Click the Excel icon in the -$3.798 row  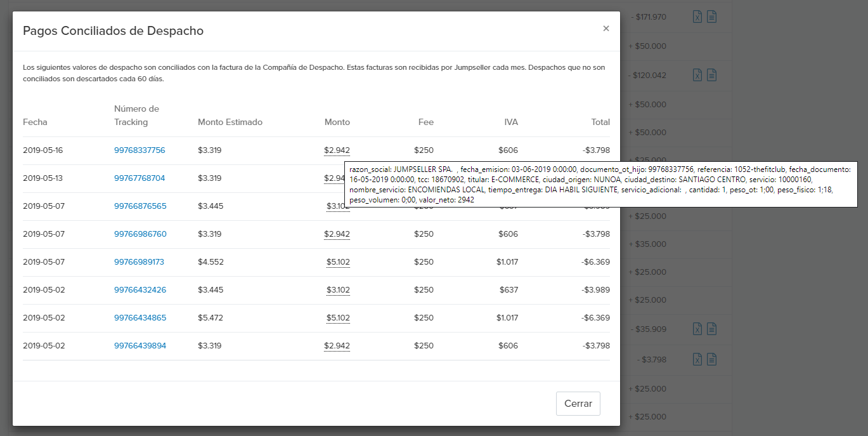click(x=697, y=360)
